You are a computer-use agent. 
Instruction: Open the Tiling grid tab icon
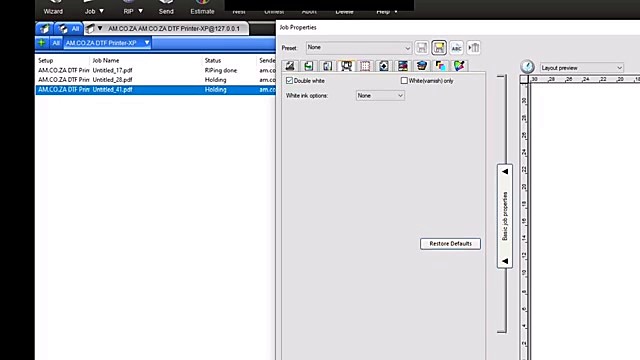click(x=365, y=66)
